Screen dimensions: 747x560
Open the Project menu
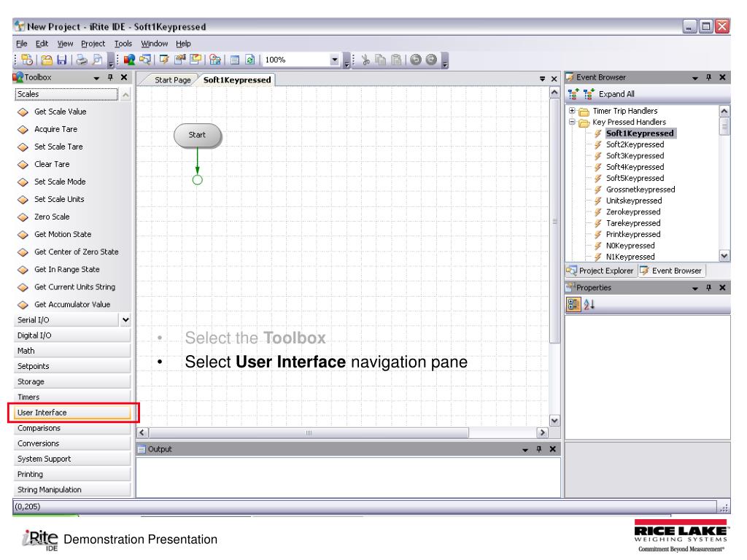tap(93, 44)
